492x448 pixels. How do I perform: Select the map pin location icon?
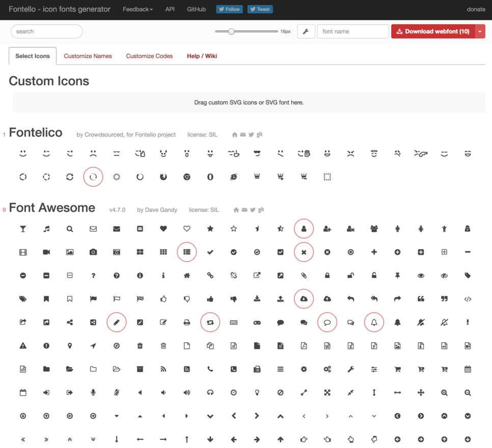coord(70,346)
